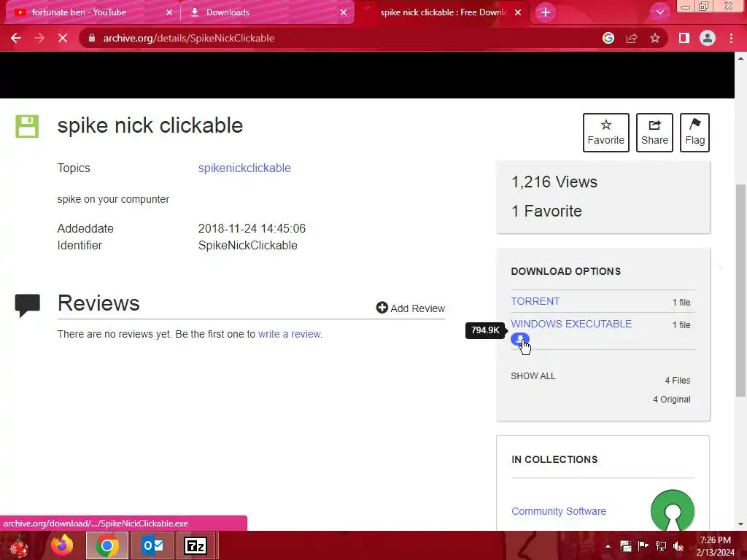Click the Addeddate value 2018-11-24 14:45:06
This screenshot has height=560, width=747.
[252, 228]
